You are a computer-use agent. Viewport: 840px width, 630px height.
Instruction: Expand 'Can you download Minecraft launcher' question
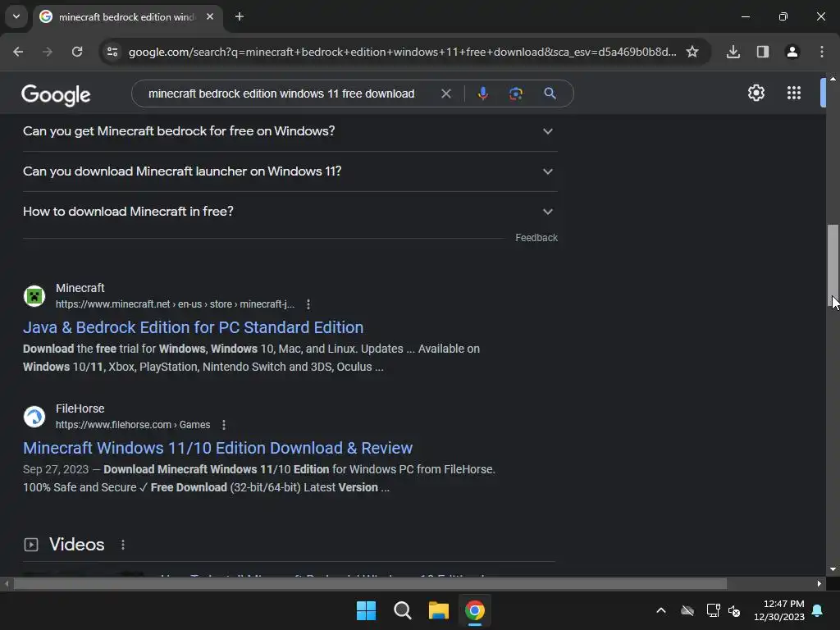click(290, 171)
